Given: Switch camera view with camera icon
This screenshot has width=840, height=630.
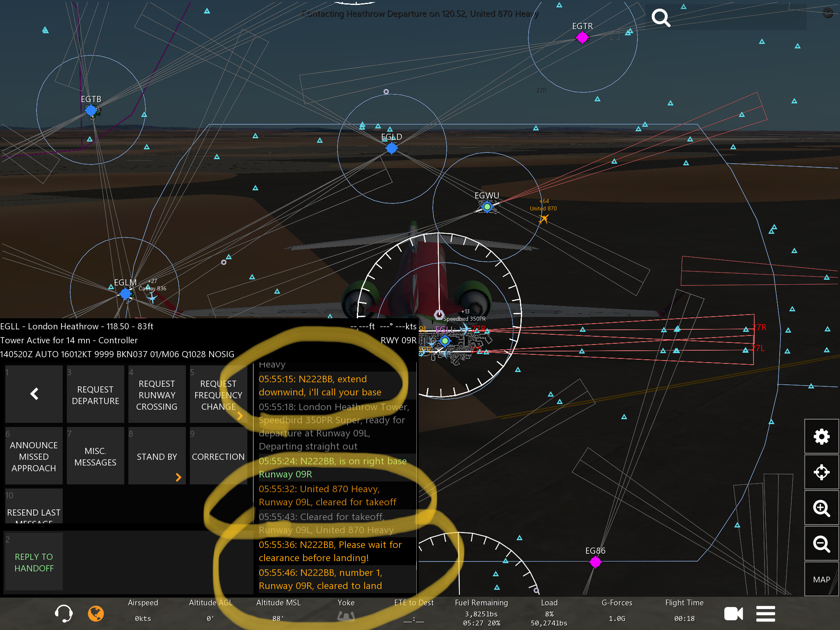Looking at the screenshot, I should click(x=733, y=614).
